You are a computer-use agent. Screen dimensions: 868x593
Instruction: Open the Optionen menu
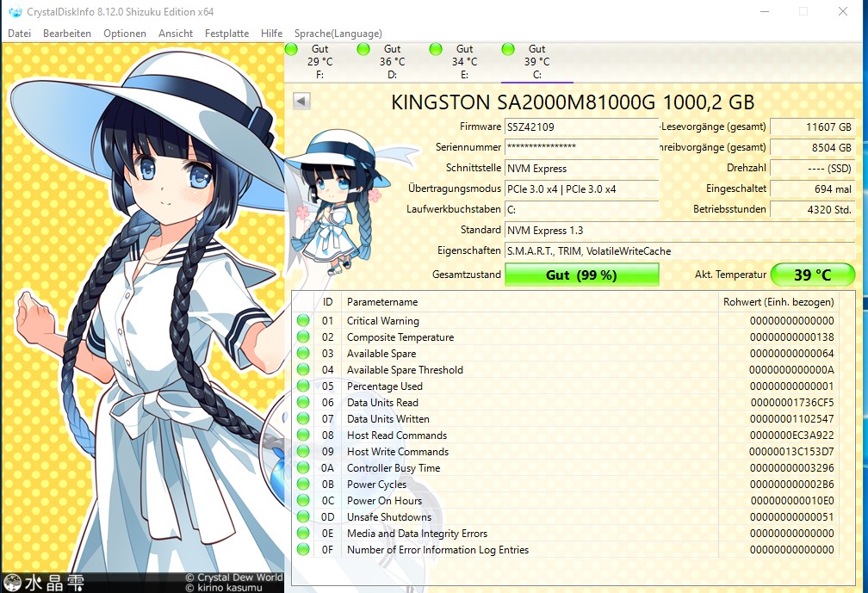point(125,34)
